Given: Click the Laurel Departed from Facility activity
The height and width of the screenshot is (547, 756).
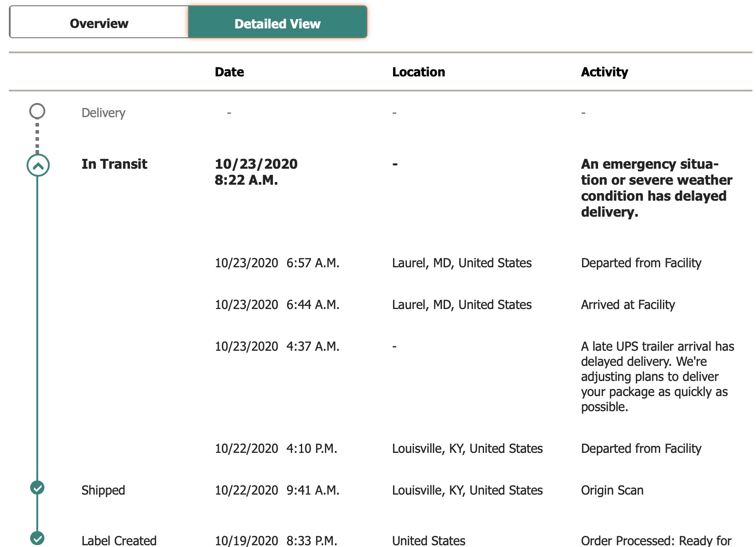Looking at the screenshot, I should point(641,263).
